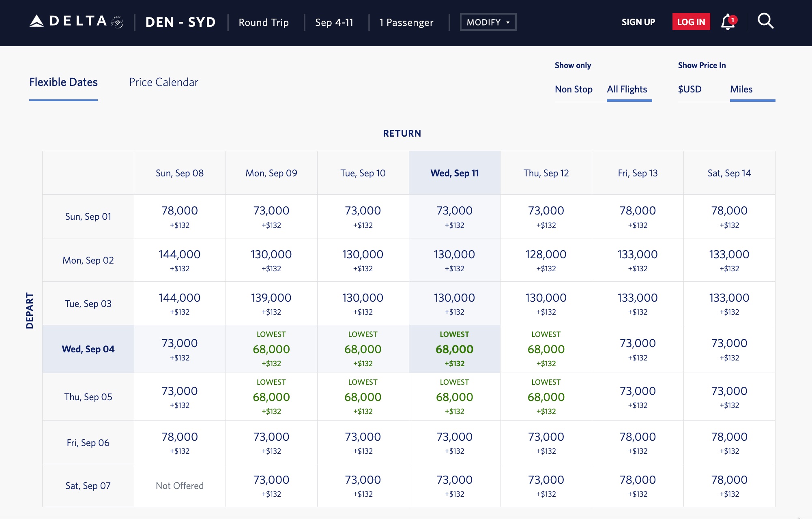
Task: Click the SkyMiles widget logo next to DELTA
Action: [116, 21]
